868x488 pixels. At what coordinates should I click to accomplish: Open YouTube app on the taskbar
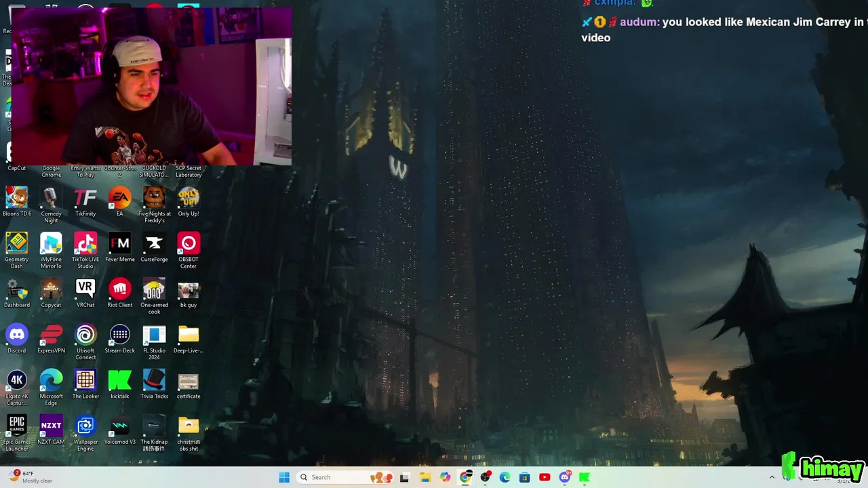[545, 477]
